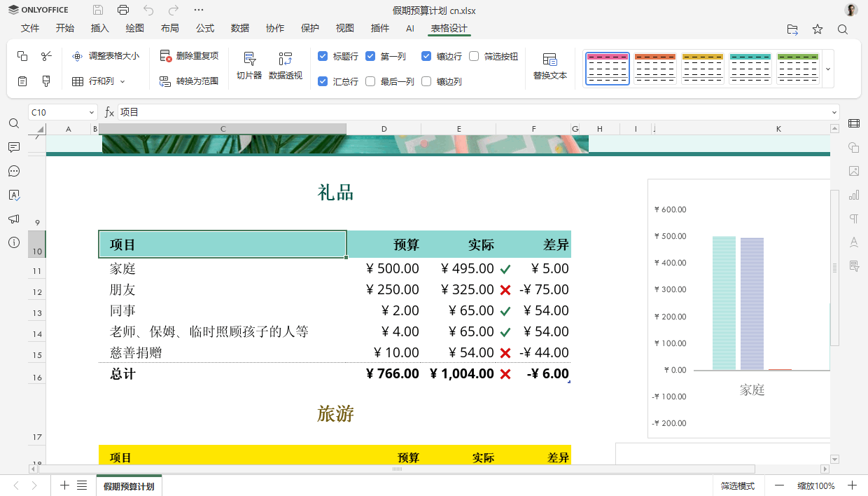The image size is (868, 496).
Task: Open the comments panel on the left
Action: [13, 147]
